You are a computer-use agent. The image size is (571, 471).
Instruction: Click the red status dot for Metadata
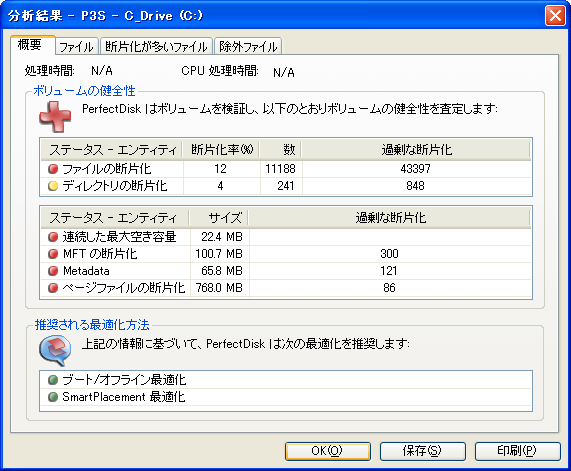pyautogui.click(x=53, y=271)
